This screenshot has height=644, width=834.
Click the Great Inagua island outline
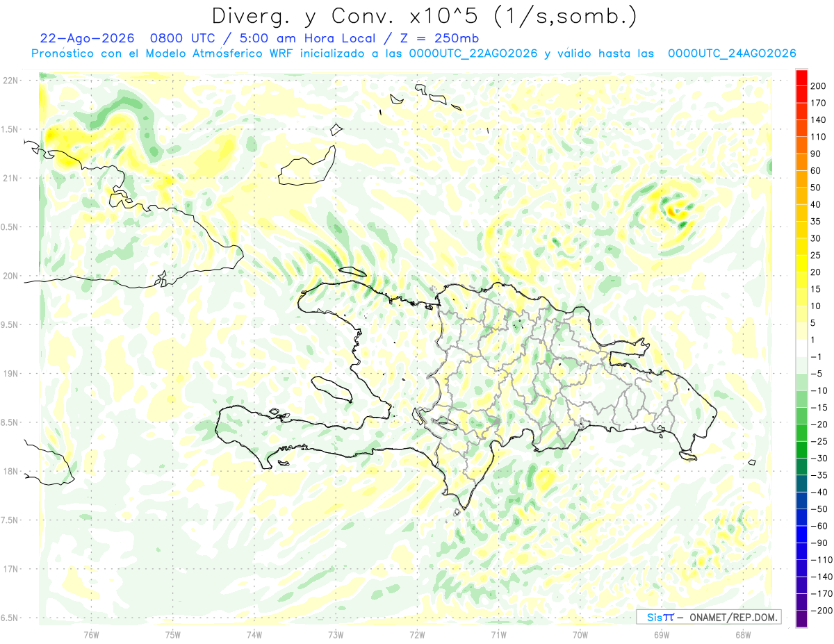(306, 165)
